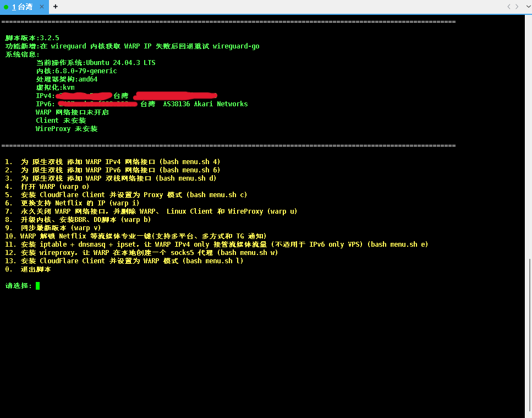532x418 pixels.
Task: Click option 10 WARP 解锁 Netflix
Action: (136, 236)
